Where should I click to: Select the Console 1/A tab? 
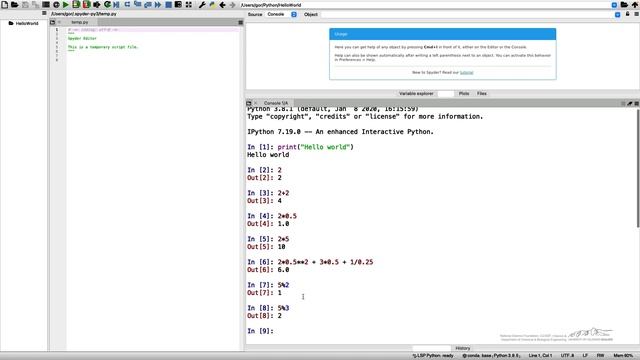point(276,103)
